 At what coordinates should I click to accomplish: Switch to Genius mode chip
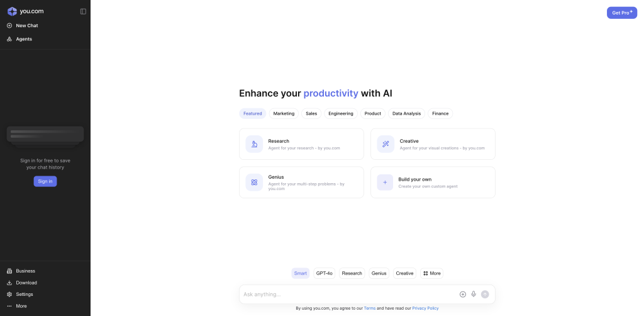[x=379, y=273]
